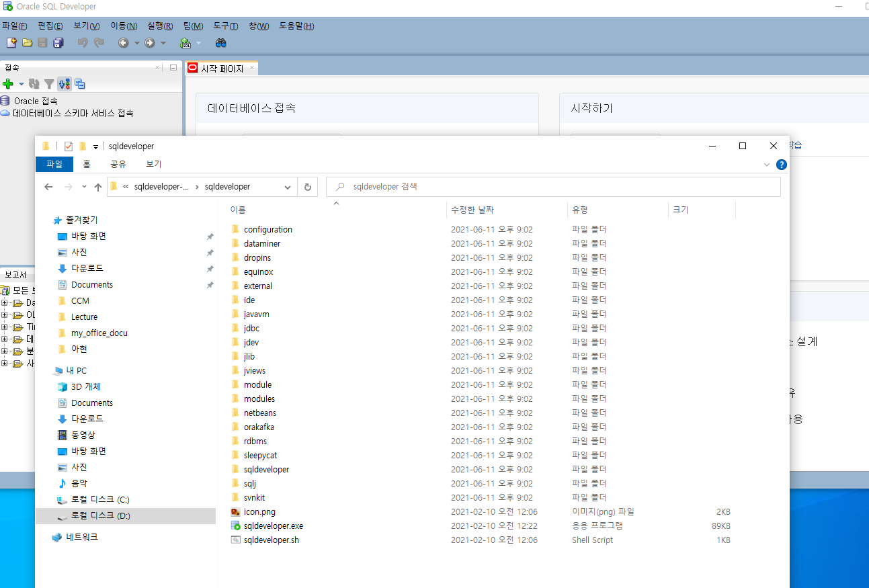Viewport: 869px width, 588px height.
Task: Click the green plus New Connection icon
Action: 8,84
